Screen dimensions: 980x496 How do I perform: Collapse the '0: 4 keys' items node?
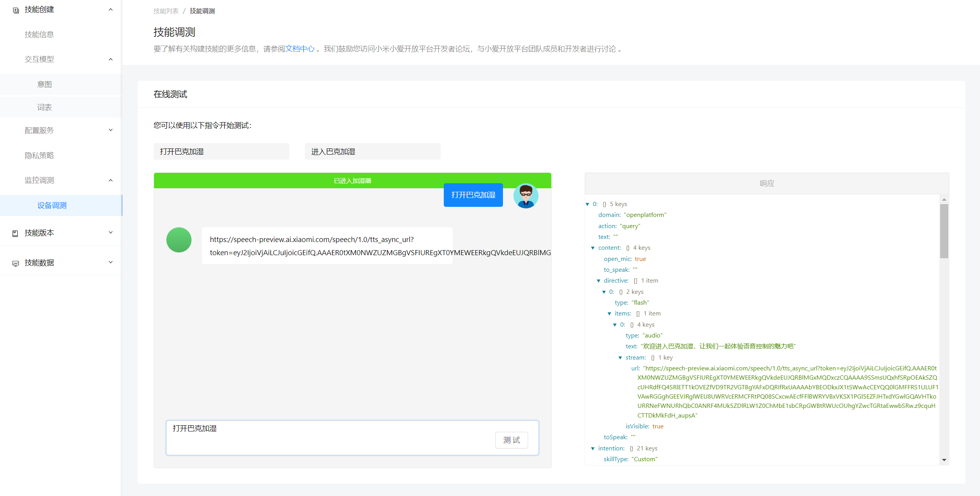(x=615, y=325)
